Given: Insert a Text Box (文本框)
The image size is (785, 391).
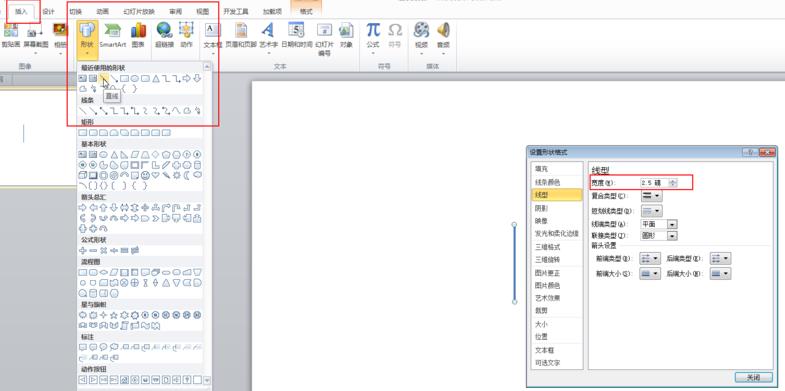Looking at the screenshot, I should click(213, 39).
